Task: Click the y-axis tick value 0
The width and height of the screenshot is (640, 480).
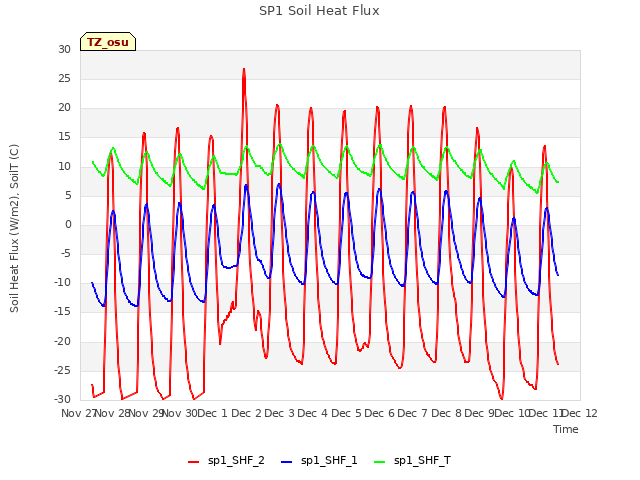Action: [x=68, y=224]
